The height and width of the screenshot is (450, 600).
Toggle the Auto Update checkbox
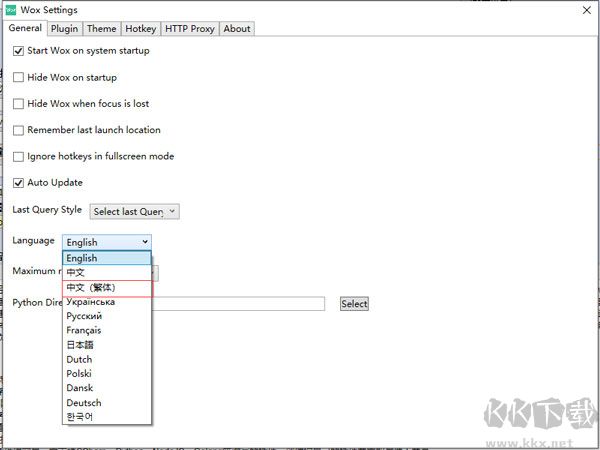[x=18, y=183]
